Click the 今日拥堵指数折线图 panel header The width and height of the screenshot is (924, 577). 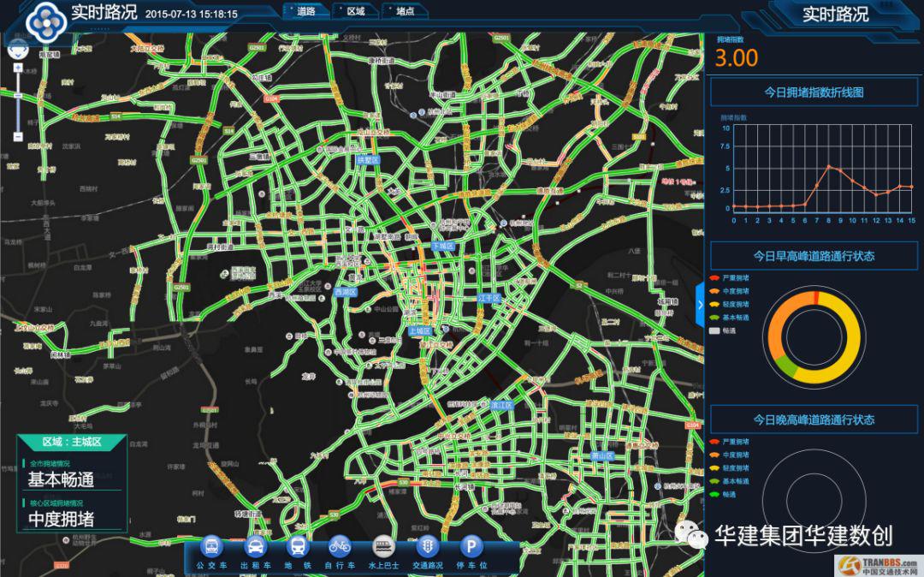[x=814, y=92]
